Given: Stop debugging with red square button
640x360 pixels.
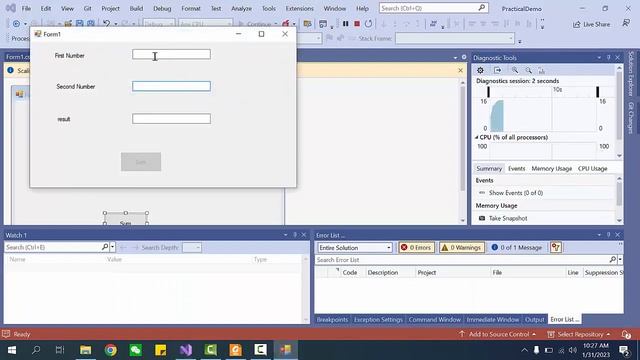Looking at the screenshot, I should point(357,24).
